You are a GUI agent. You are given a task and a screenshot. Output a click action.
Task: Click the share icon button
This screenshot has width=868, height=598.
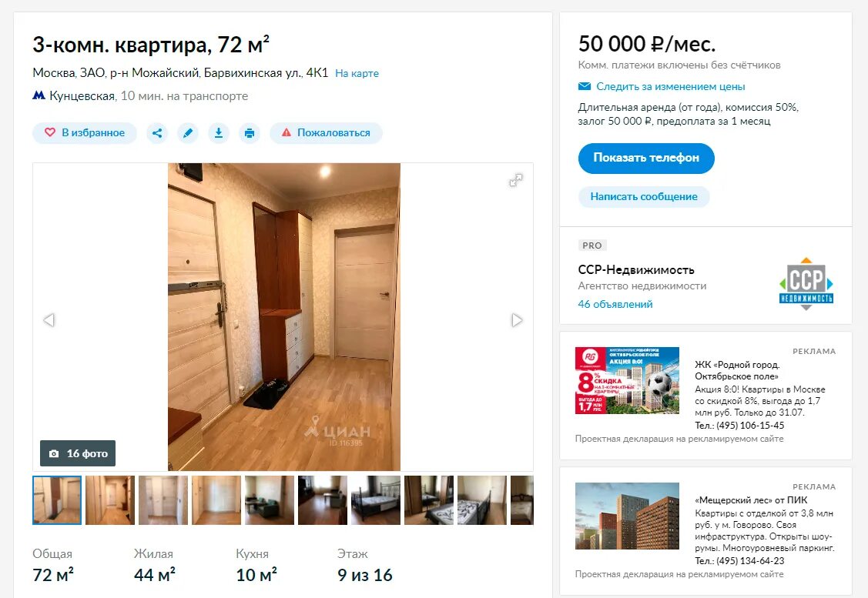click(157, 133)
